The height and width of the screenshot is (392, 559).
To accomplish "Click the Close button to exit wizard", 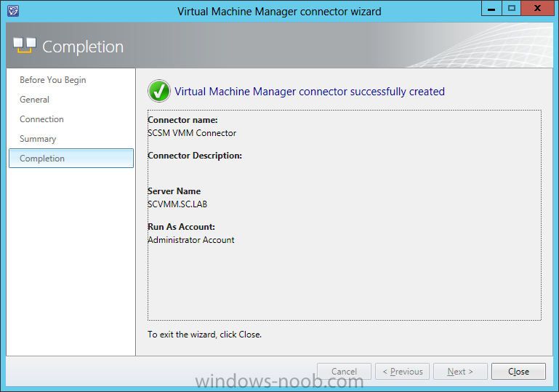I will (518, 372).
